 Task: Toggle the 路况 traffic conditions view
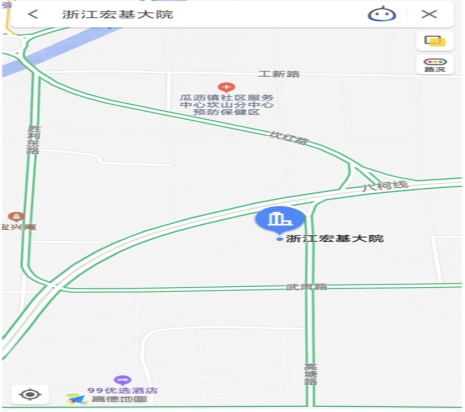(435, 65)
